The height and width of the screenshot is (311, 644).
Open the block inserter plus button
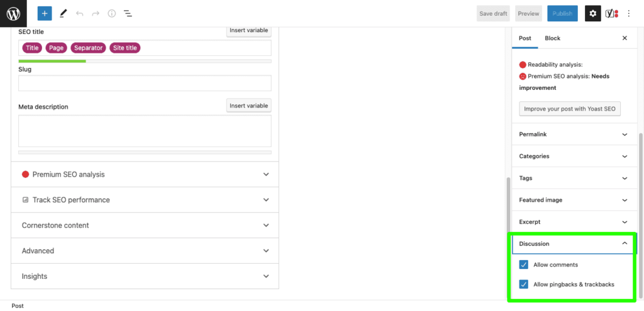coord(45,14)
